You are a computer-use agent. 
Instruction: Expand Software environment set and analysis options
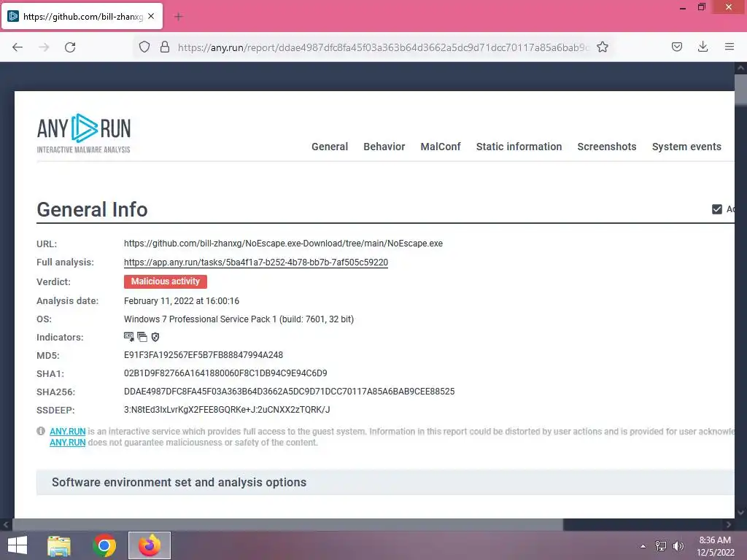[385, 483]
